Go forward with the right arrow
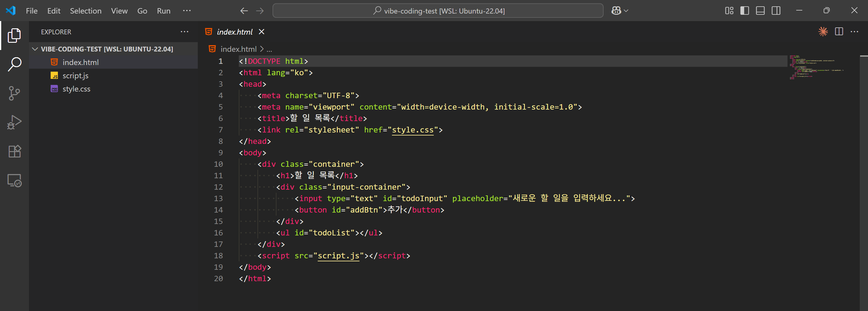 click(x=260, y=11)
